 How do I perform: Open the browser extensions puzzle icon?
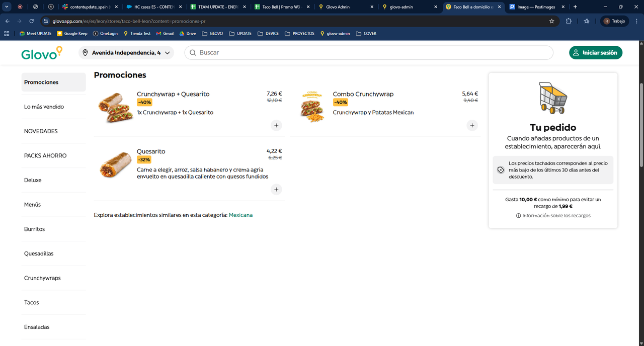pos(569,21)
